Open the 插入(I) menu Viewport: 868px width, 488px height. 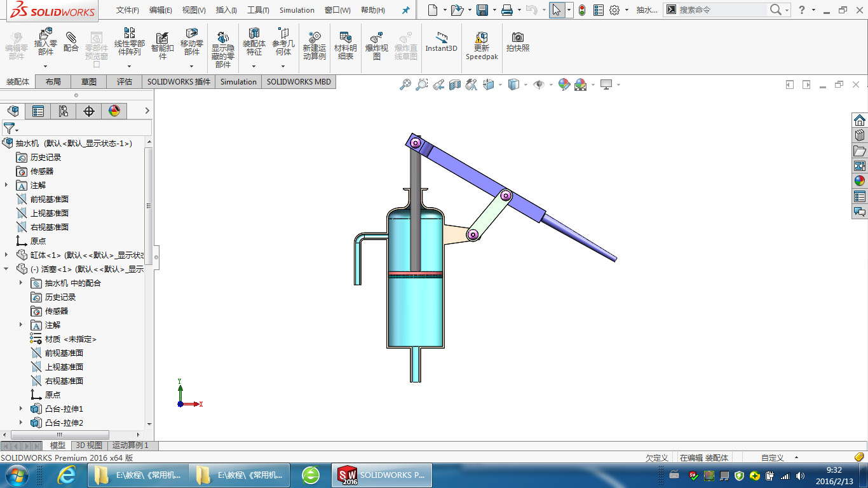point(226,10)
